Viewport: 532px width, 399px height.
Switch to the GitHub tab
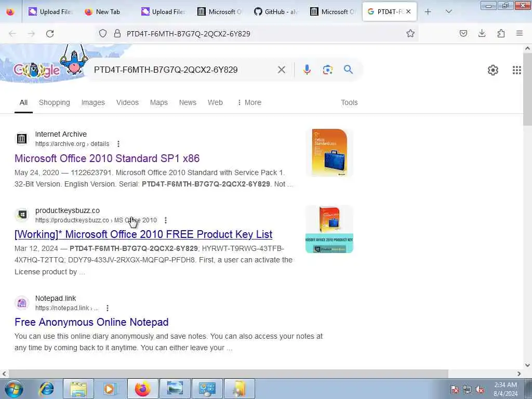click(x=276, y=11)
